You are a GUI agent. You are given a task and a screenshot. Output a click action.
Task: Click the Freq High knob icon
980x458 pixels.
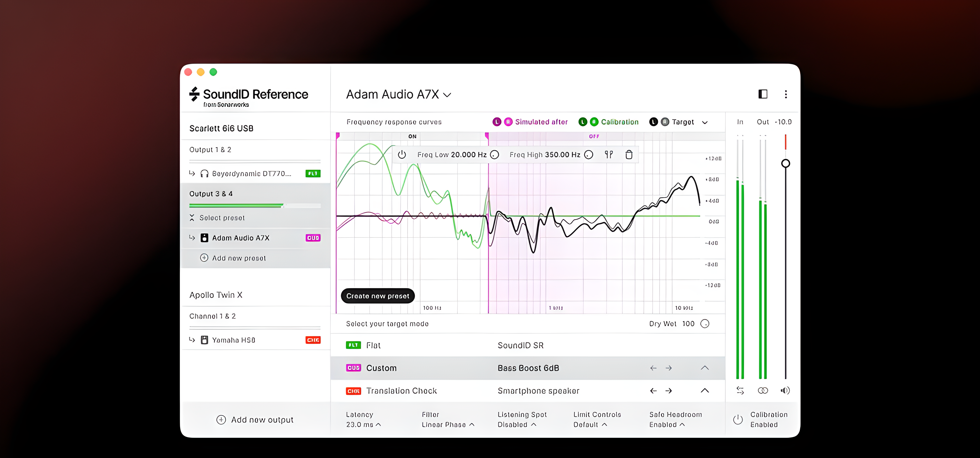point(589,155)
